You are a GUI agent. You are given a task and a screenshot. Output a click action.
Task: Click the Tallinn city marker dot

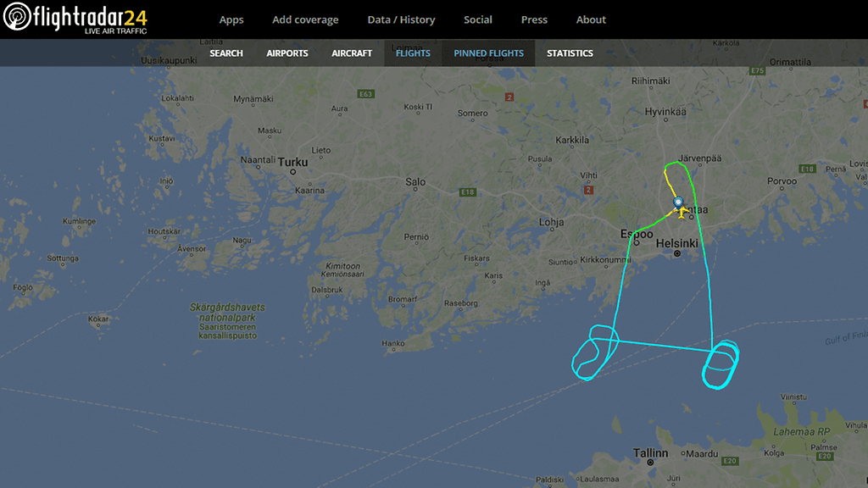(650, 463)
